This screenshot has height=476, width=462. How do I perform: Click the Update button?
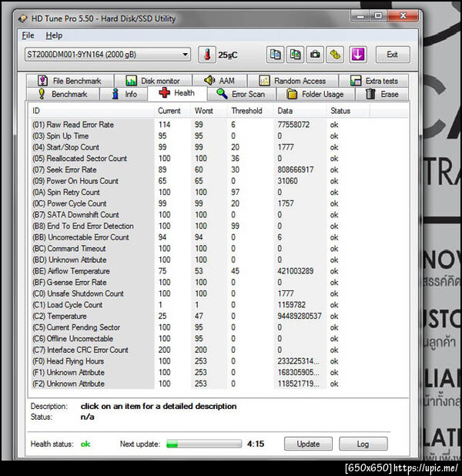(x=308, y=444)
